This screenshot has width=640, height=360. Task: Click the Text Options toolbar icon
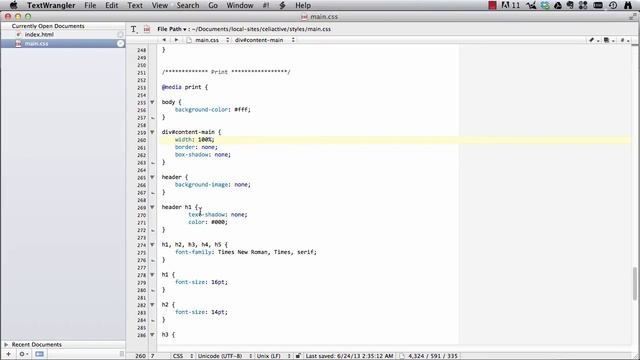134,29
